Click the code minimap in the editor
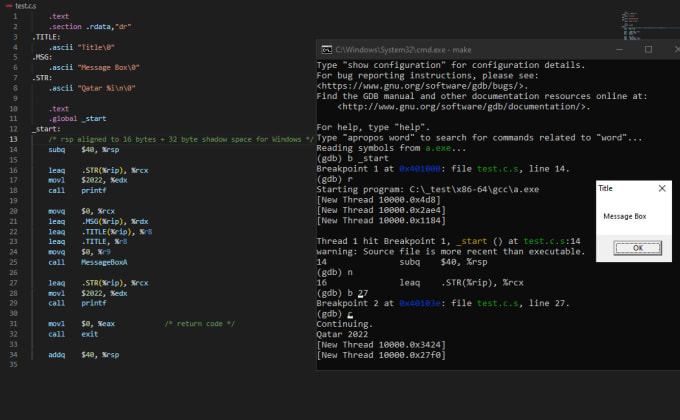 (x=631, y=26)
